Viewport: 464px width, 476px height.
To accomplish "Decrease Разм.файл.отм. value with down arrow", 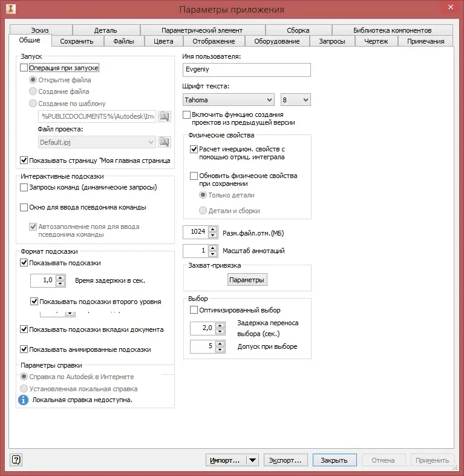I will (x=213, y=235).
